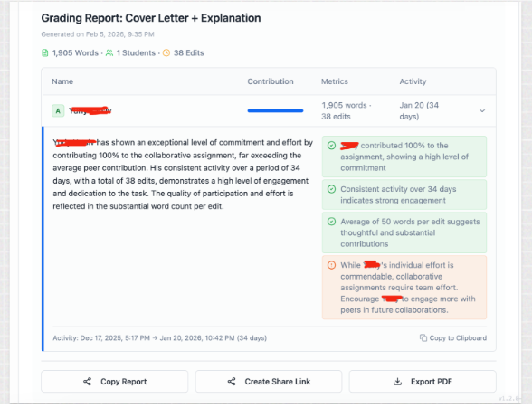Click the '1 Students' summary text
Image resolution: width=532 pixels, height=408 pixels.
(x=136, y=52)
